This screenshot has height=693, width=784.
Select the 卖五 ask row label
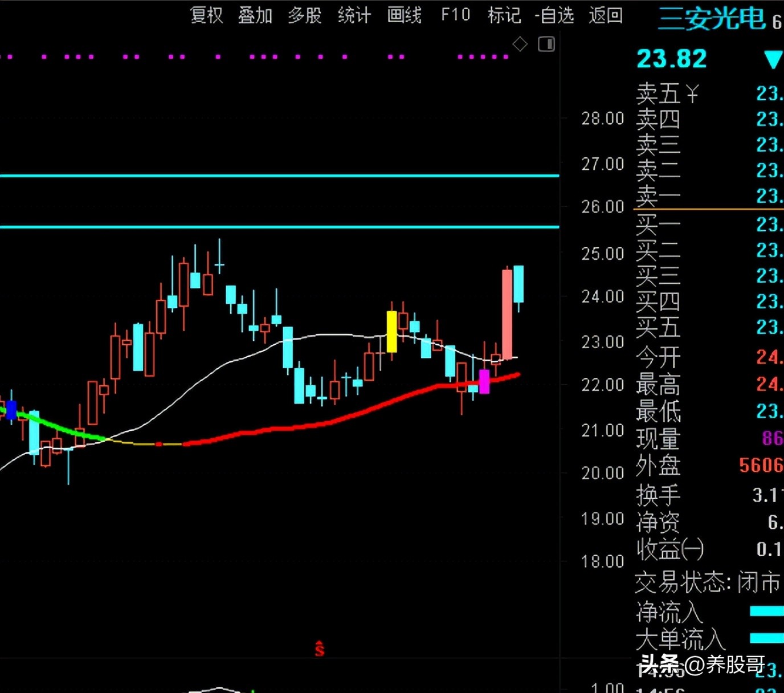658,93
